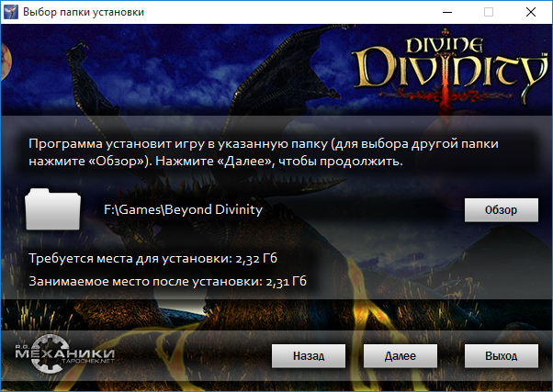Click the installer app icon in title bar

[x=11, y=12]
